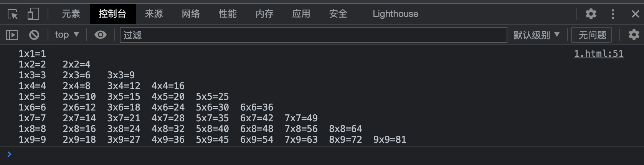644x165 pixels.
Task: Open the 来源 tab
Action: click(154, 14)
